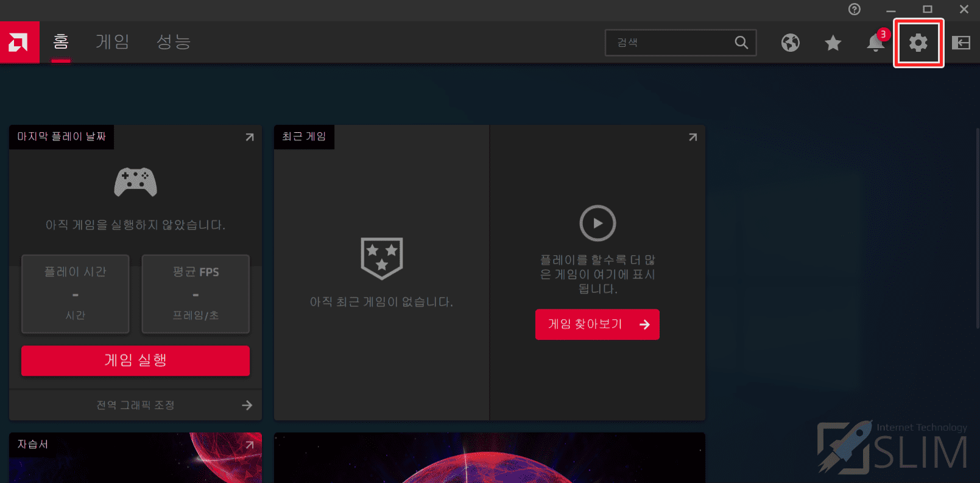Focus the 검색 search field
The height and width of the screenshot is (483, 980).
tap(680, 43)
